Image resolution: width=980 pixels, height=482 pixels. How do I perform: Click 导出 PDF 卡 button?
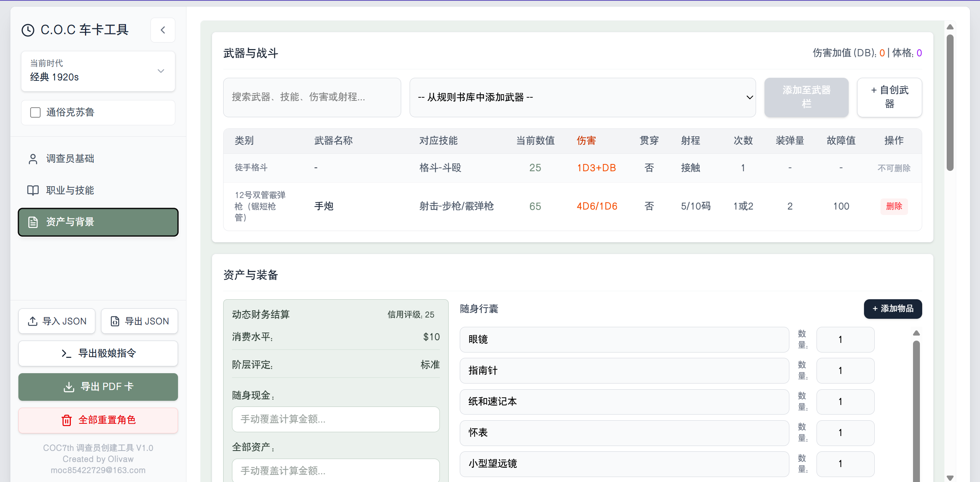tap(98, 387)
